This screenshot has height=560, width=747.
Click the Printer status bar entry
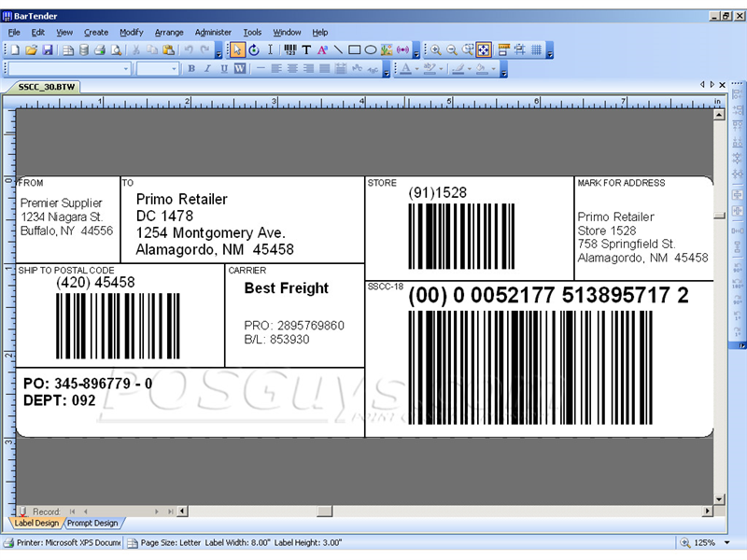click(x=63, y=542)
